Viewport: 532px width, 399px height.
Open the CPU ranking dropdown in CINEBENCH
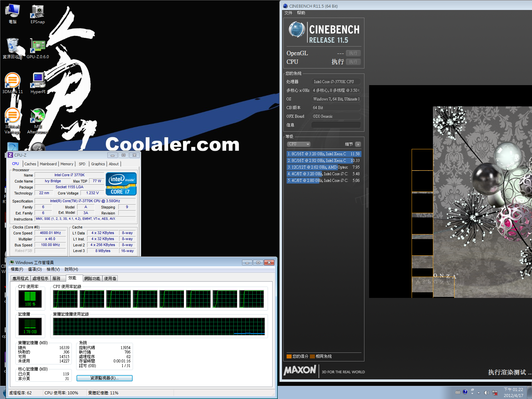(299, 144)
